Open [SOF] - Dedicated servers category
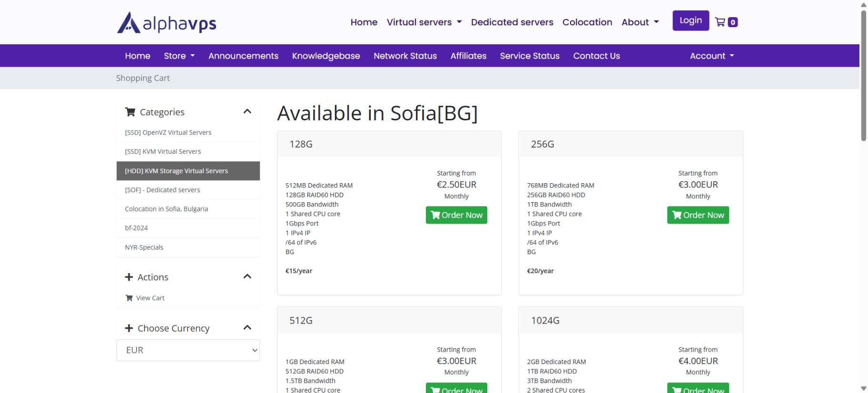The image size is (868, 393). [188, 190]
